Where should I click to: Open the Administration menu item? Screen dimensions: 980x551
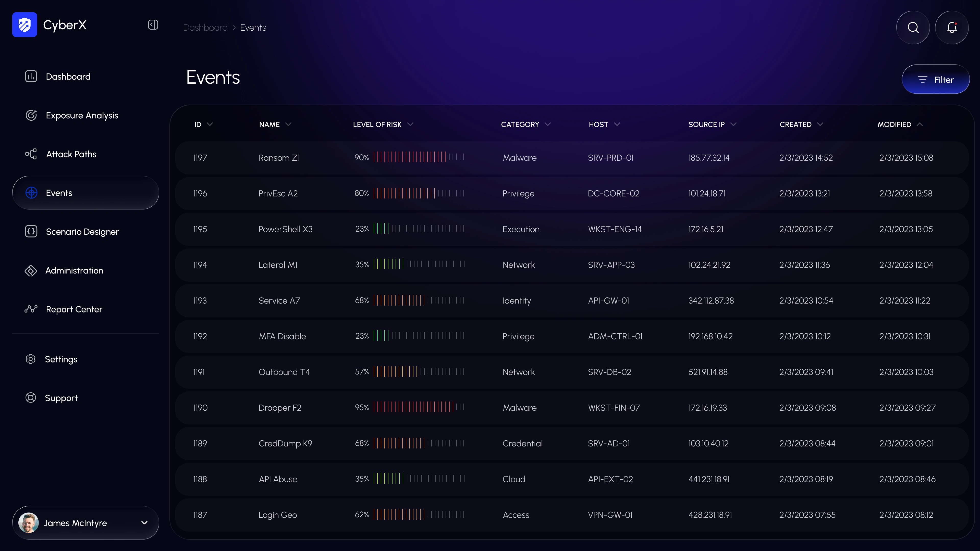[74, 270]
